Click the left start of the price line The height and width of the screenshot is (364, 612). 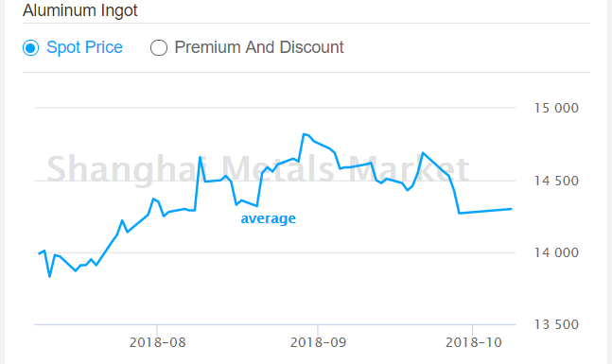[39, 253]
